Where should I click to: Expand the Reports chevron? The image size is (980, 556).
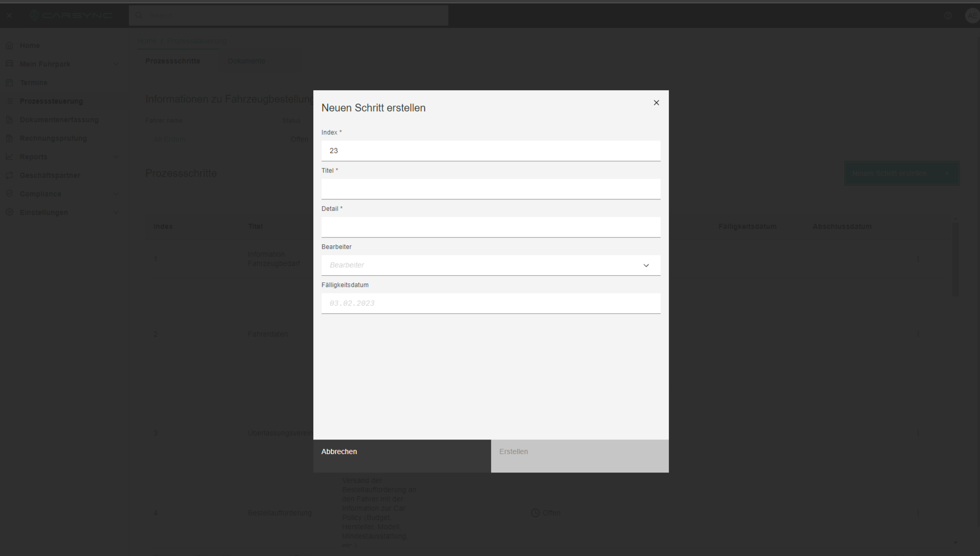[115, 157]
